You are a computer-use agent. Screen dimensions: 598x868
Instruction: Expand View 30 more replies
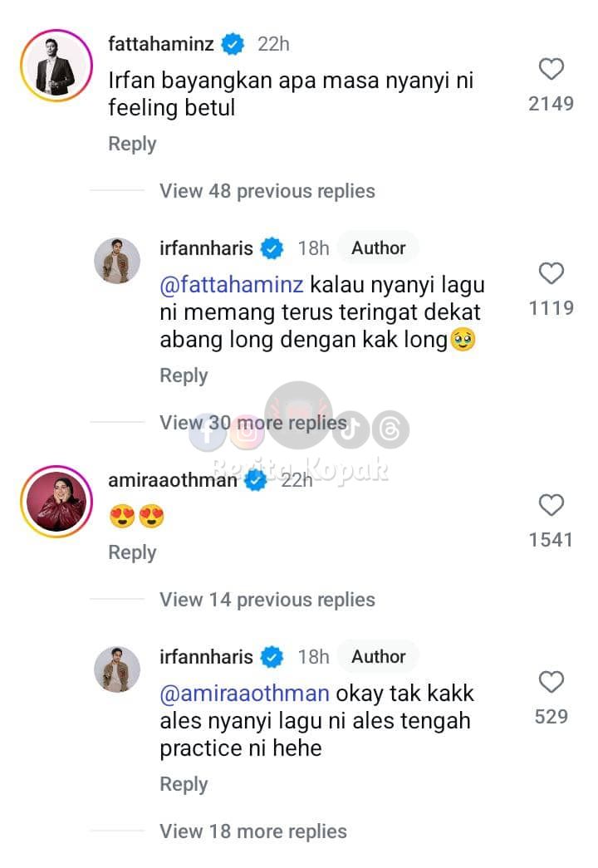(x=252, y=423)
